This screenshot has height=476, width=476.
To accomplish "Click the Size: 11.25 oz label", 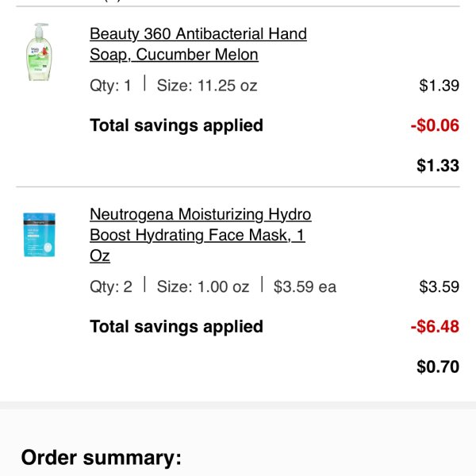I will 207,86.
